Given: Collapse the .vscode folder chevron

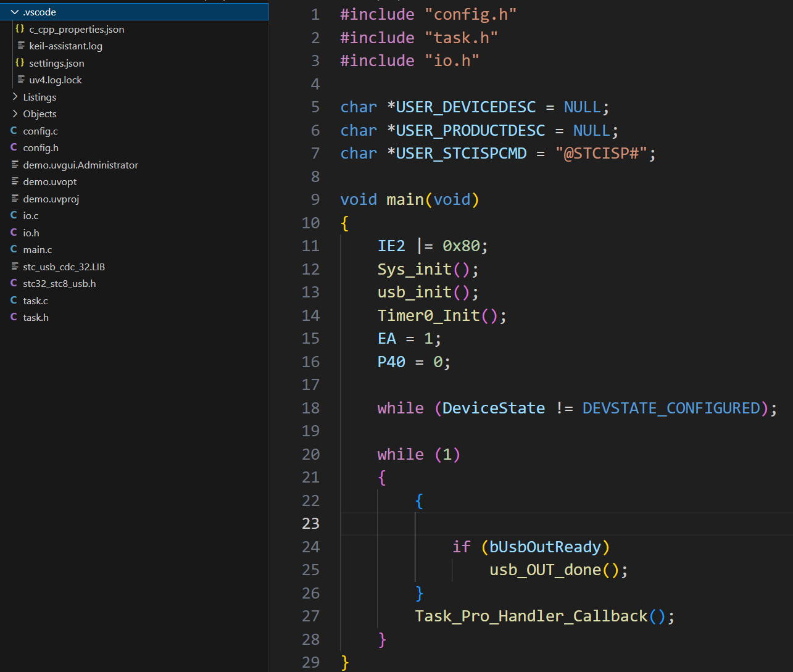Looking at the screenshot, I should pos(15,12).
